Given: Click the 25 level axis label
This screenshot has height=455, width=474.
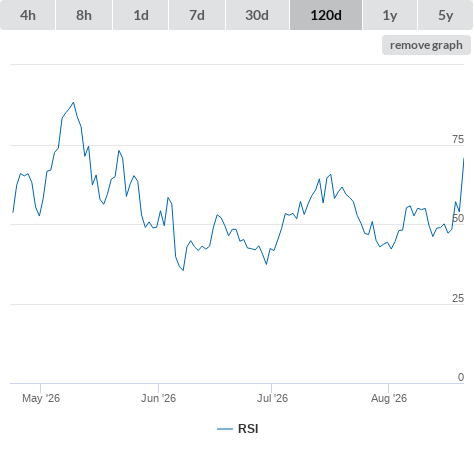Looking at the screenshot, I should (x=458, y=298).
